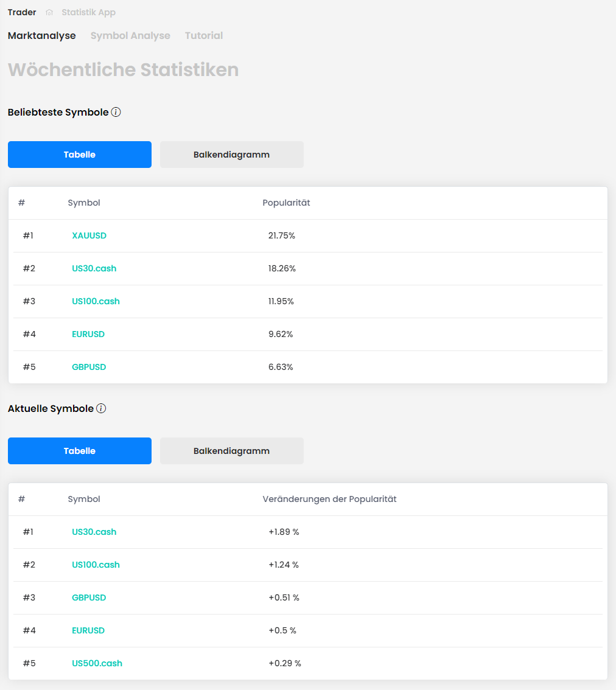
Task: Click GBPUSD with 6.63% popularity
Action: 89,367
